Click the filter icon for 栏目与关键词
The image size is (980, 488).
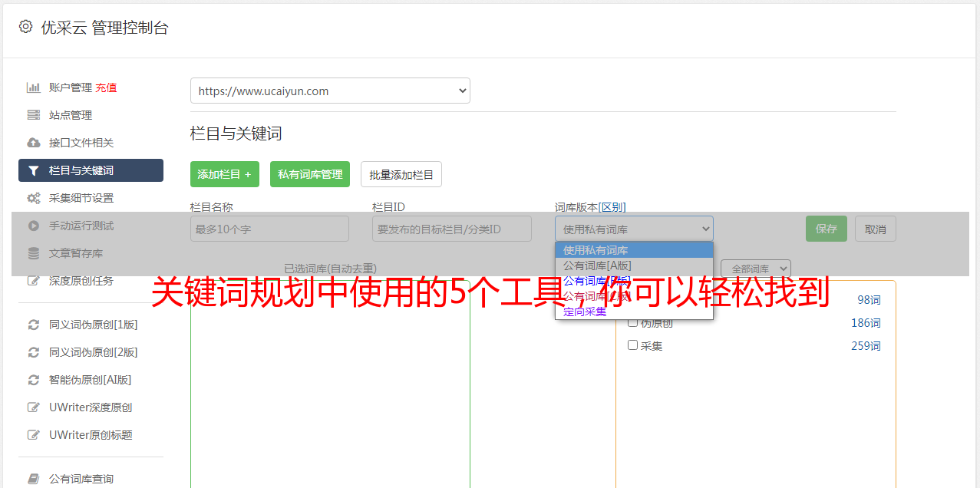tap(34, 170)
